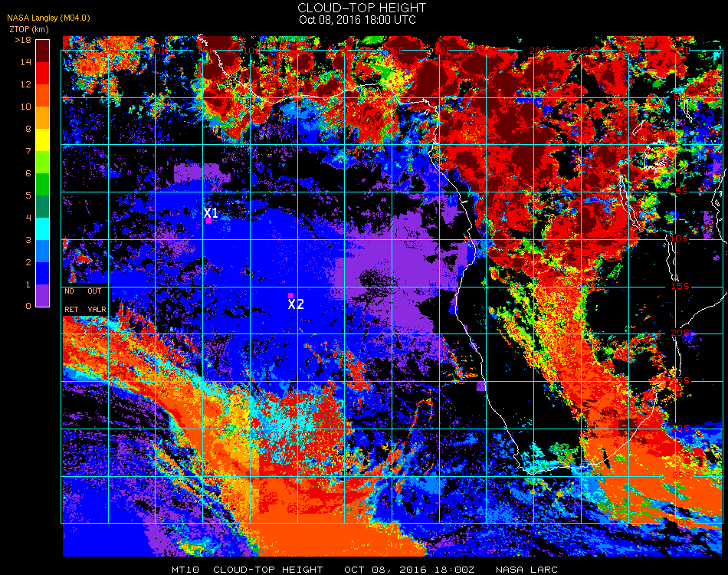
Task: Click the 'NO RET' legend label
Action: click(71, 300)
